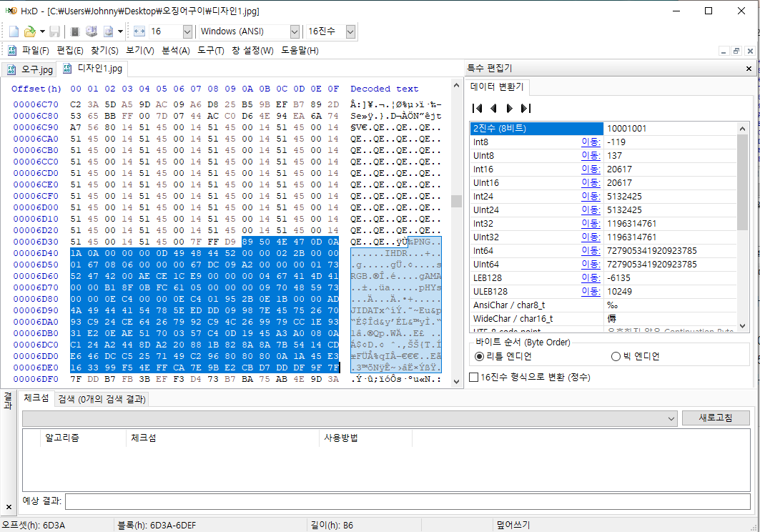Viewport: 760px width, 532px height.
Task: Close the document child window
Action: click(x=750, y=51)
